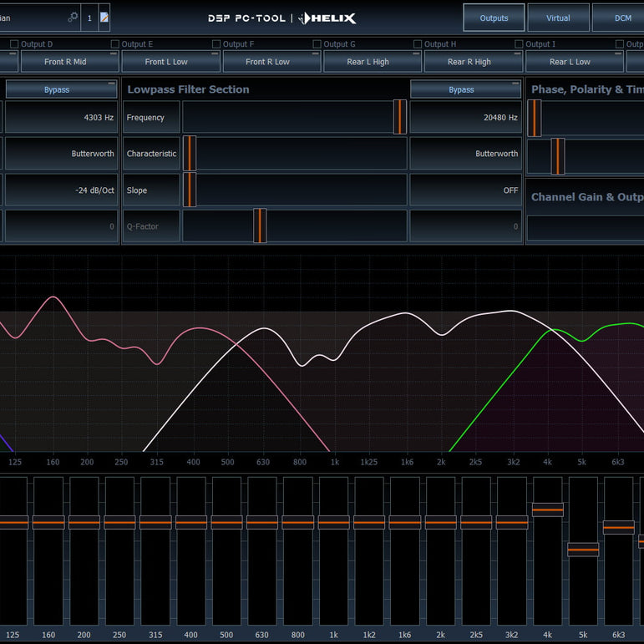Enable the Output D checkbox
The image size is (644, 644).
15,44
